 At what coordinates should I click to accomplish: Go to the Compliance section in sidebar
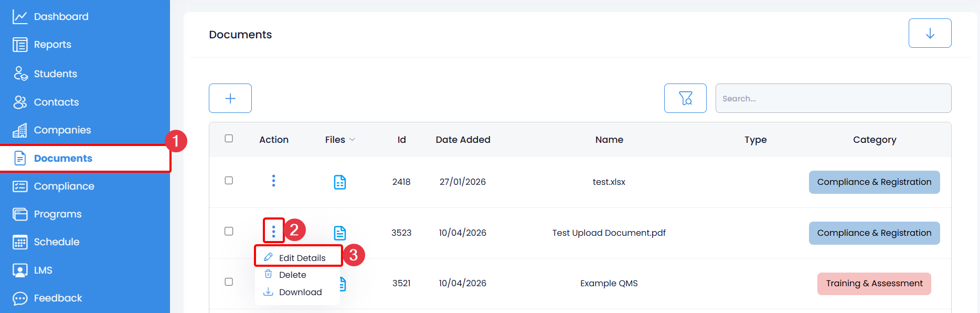pos(64,186)
